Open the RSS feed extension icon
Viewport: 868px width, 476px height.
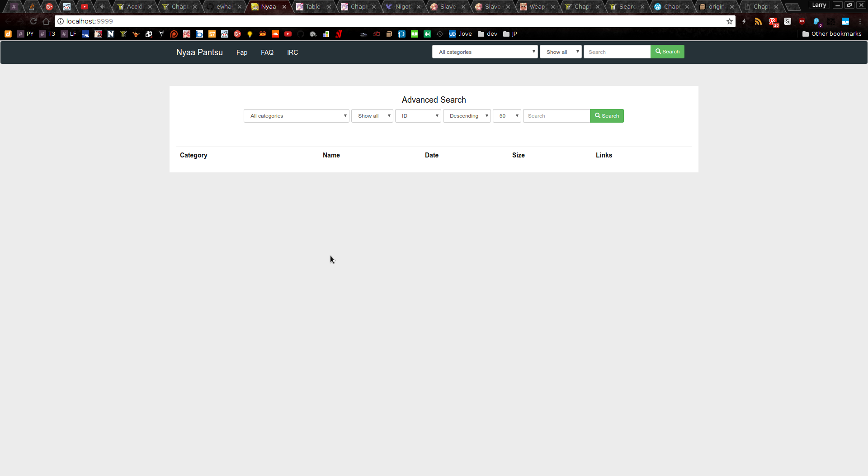(x=758, y=21)
